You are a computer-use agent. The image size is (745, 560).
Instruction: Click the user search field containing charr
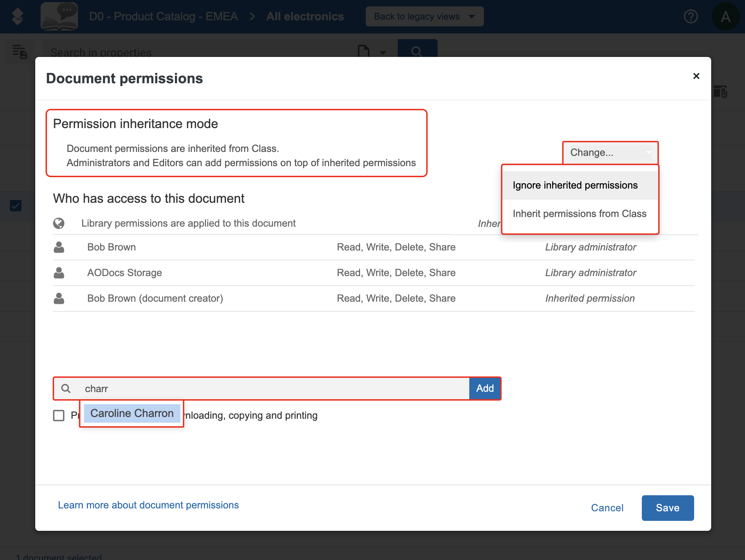[x=261, y=389]
